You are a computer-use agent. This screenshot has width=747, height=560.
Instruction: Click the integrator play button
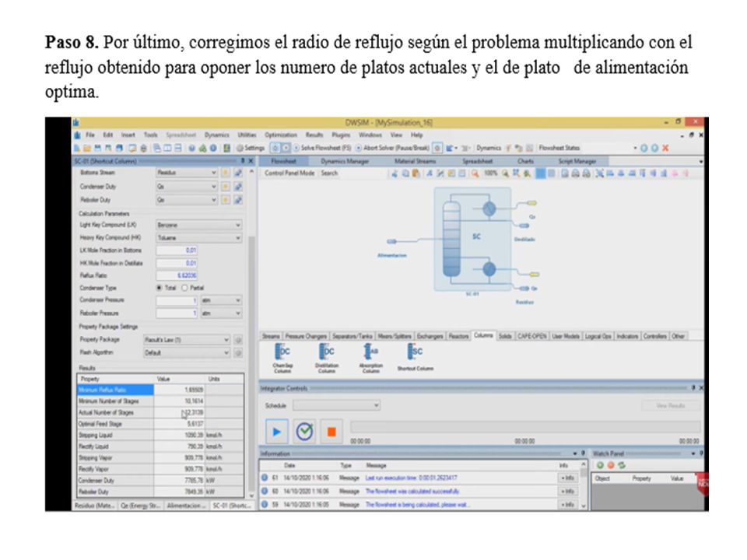(276, 432)
